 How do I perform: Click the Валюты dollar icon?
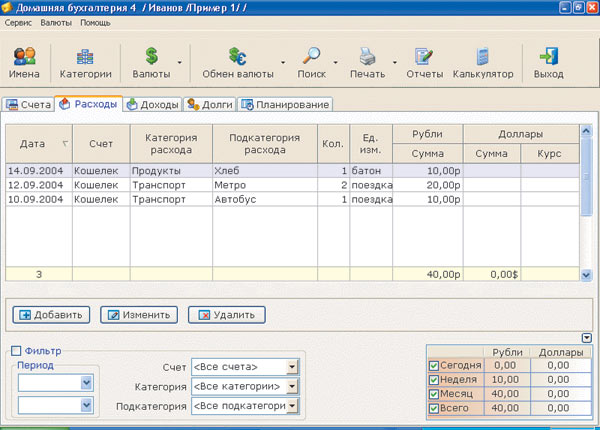pyautogui.click(x=152, y=56)
